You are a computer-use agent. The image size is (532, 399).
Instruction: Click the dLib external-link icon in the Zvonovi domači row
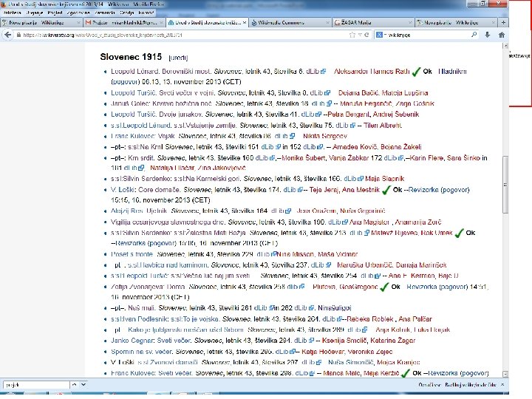coord(318,362)
